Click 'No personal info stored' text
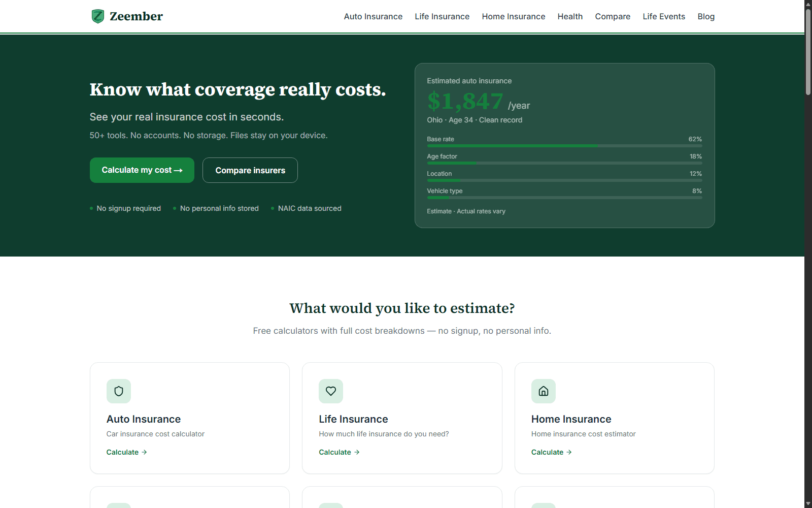812x508 pixels. [x=219, y=208]
